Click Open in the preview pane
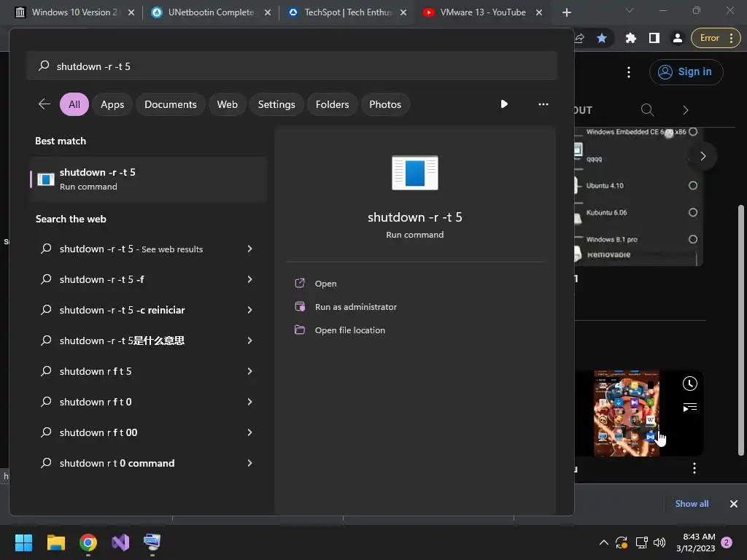The image size is (747, 560). (326, 284)
